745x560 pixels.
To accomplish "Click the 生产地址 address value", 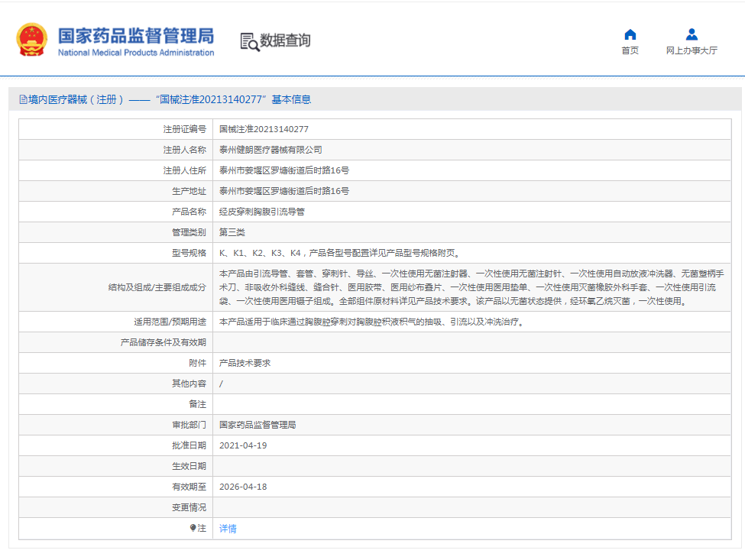I will tap(284, 191).
